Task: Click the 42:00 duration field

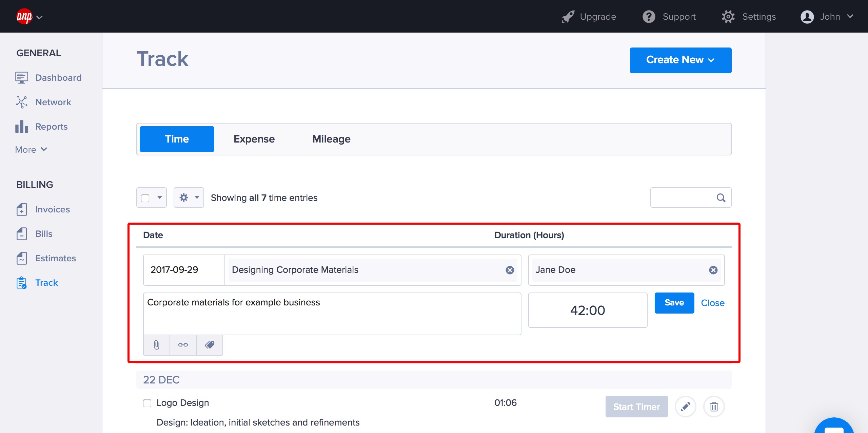Action: pos(587,310)
